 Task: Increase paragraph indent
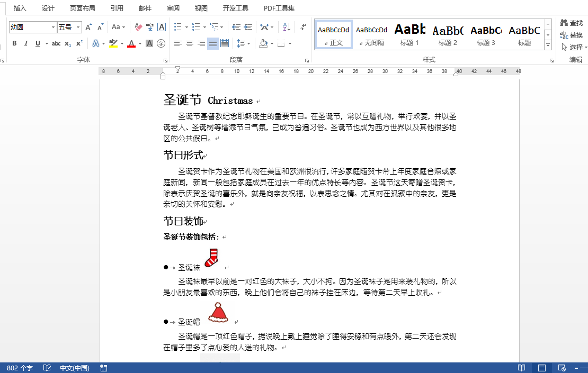tap(248, 27)
